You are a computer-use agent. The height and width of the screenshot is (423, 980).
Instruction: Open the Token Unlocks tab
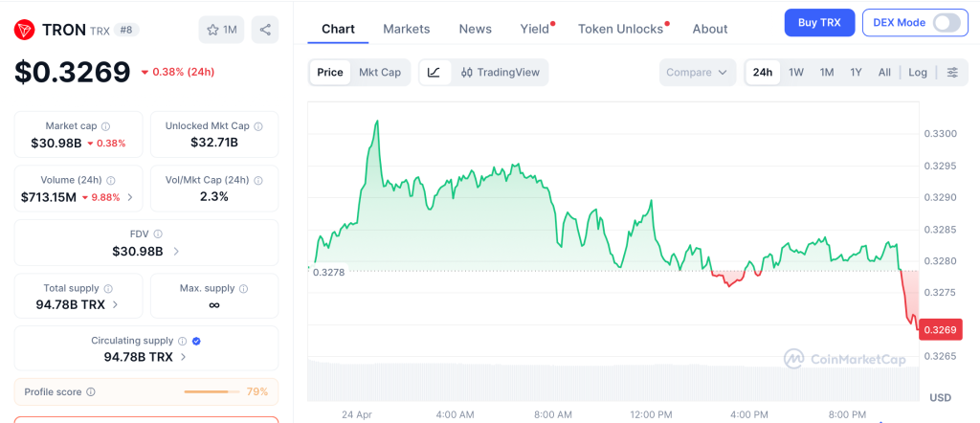click(x=620, y=29)
